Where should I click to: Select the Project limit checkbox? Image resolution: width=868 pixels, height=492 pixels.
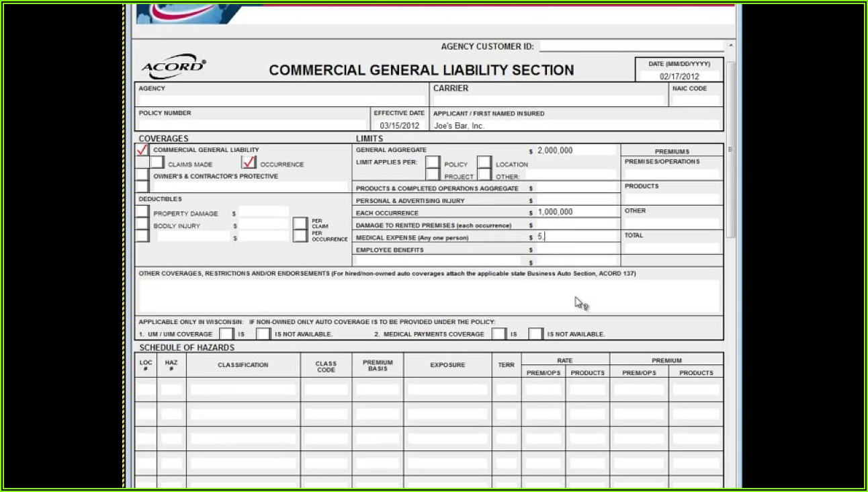433,175
